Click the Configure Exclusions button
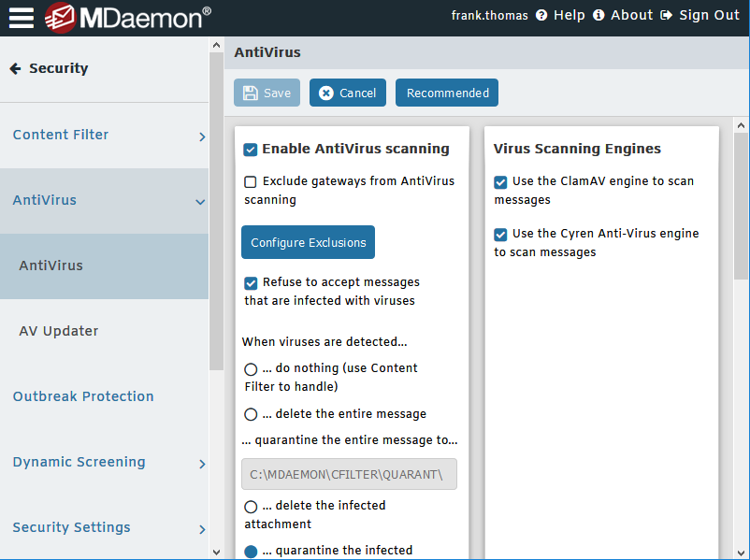This screenshot has width=750, height=560. coord(308,242)
